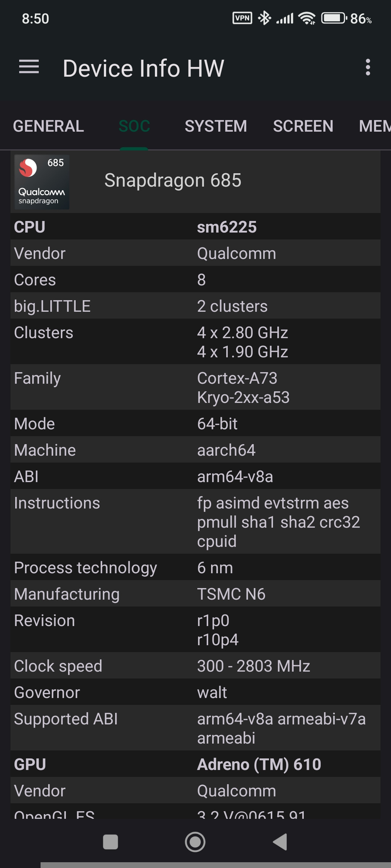
Task: Tap the Android home navigation button
Action: tap(195, 842)
